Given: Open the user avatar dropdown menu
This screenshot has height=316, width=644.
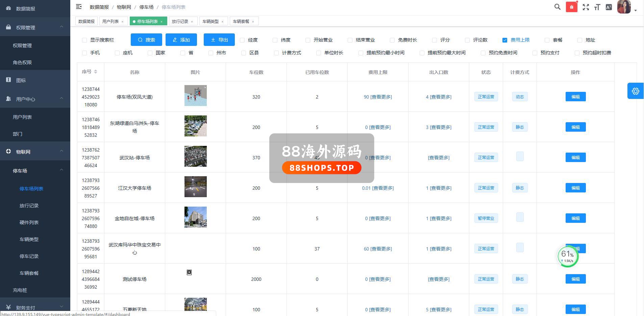Looking at the screenshot, I should click(x=627, y=7).
